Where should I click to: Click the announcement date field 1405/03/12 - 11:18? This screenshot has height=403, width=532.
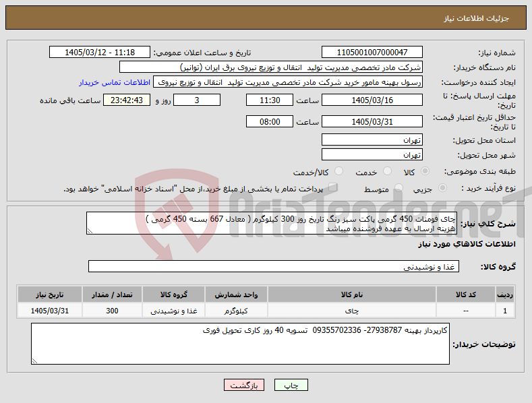[100, 53]
